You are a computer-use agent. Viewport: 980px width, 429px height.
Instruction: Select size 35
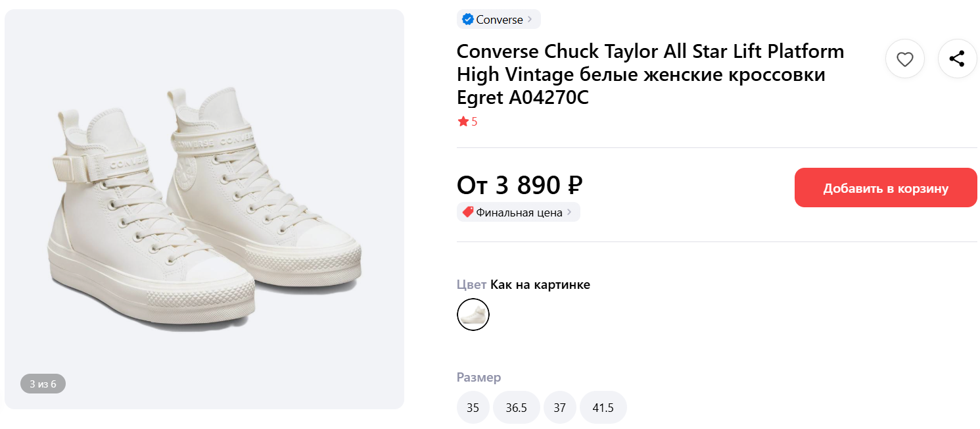pos(473,408)
